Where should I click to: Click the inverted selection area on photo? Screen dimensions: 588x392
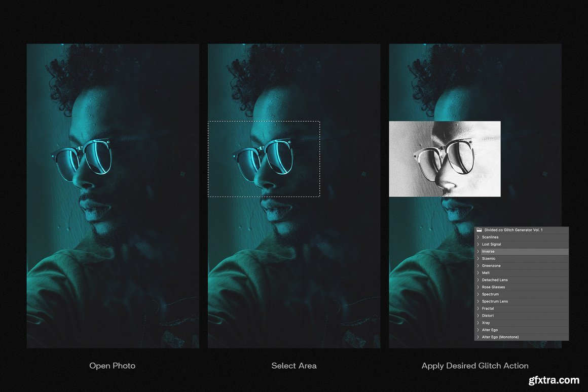[445, 159]
